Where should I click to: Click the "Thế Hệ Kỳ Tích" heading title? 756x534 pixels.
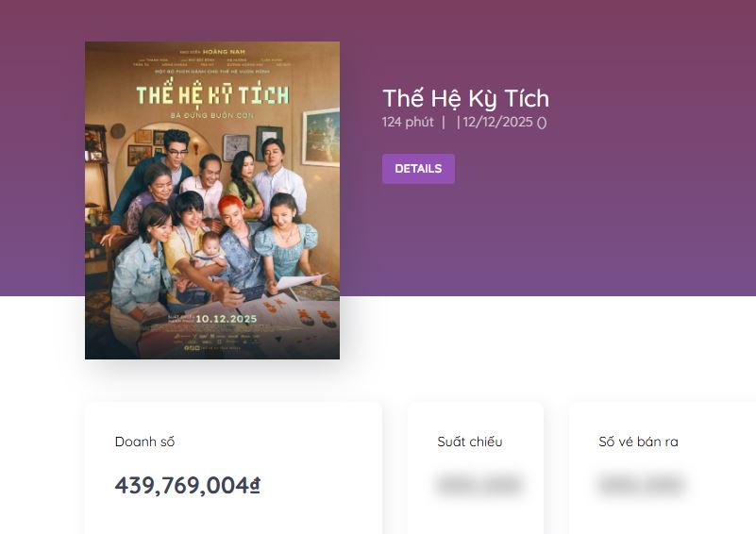click(465, 98)
